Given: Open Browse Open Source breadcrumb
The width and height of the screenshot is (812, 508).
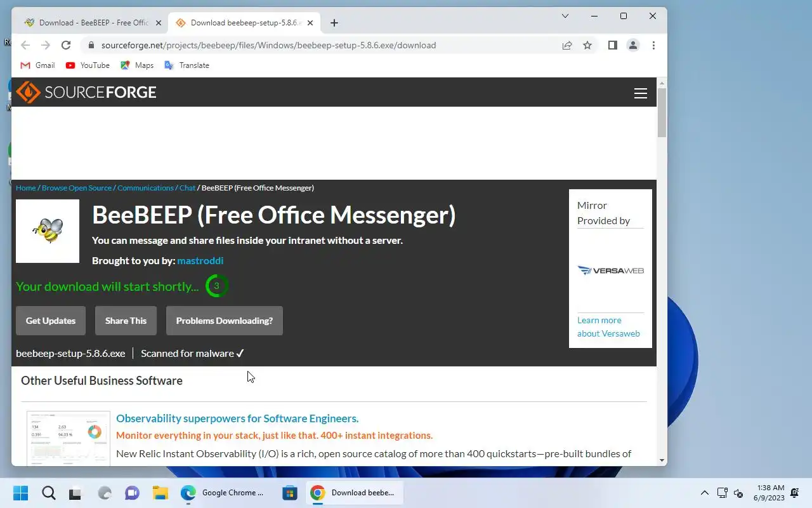Looking at the screenshot, I should (x=77, y=188).
